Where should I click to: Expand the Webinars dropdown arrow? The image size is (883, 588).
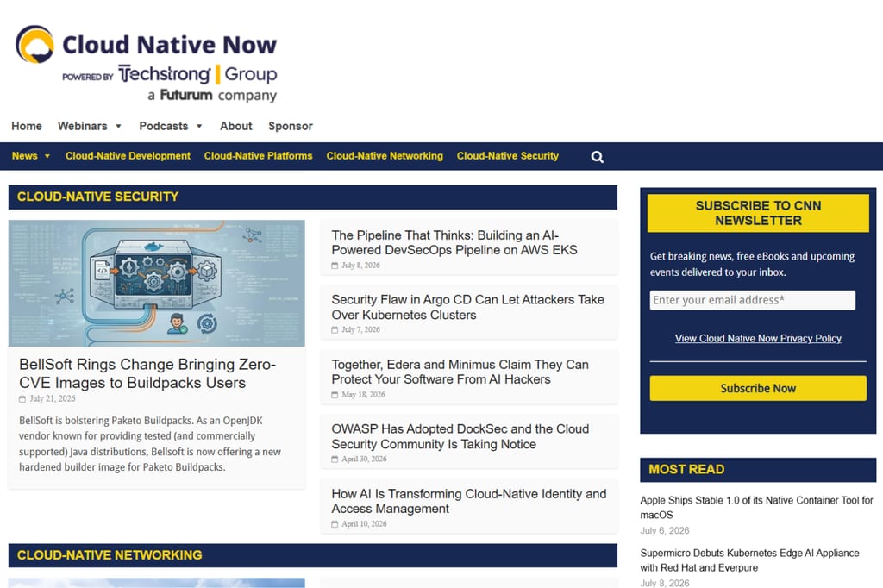[x=118, y=126]
